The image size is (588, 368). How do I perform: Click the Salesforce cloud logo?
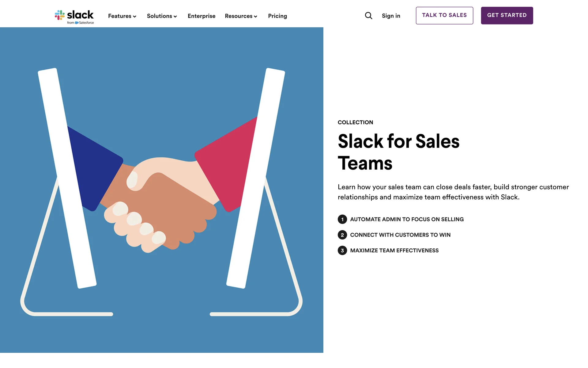(77, 23)
